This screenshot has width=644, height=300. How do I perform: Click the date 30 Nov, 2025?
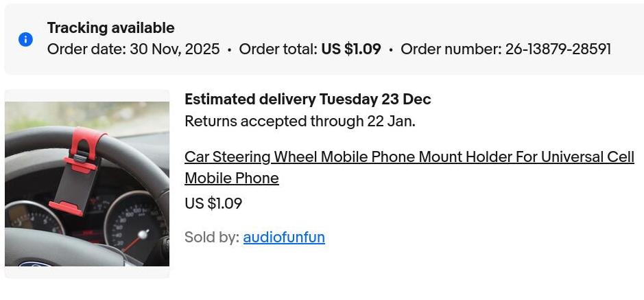tap(174, 49)
